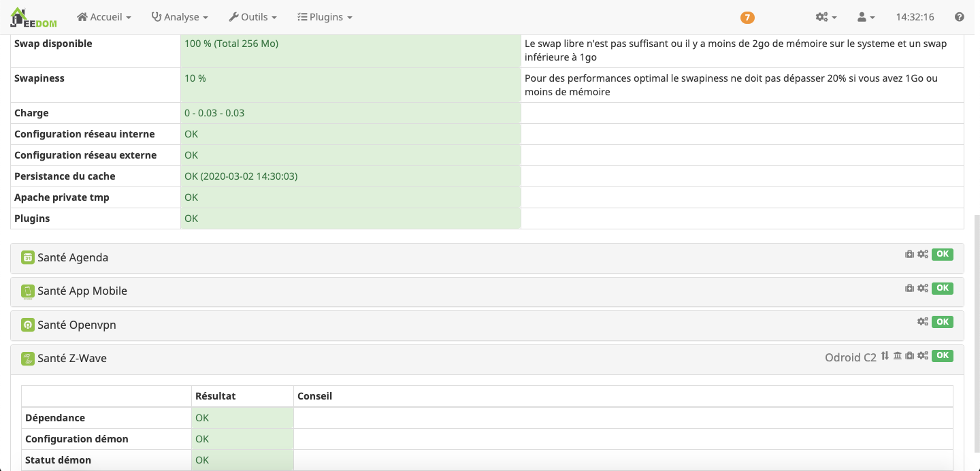Click the orange 7 messages badge
The height and width of the screenshot is (471, 980).
pos(747,18)
